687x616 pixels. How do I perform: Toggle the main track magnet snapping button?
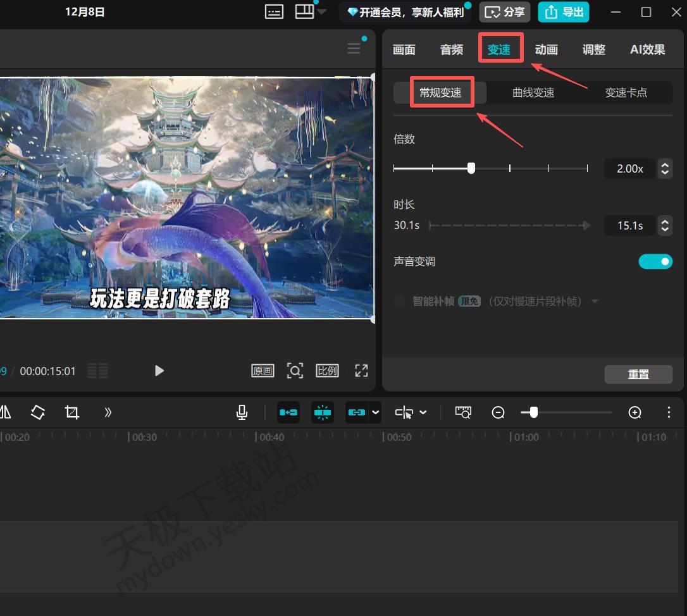(x=288, y=412)
